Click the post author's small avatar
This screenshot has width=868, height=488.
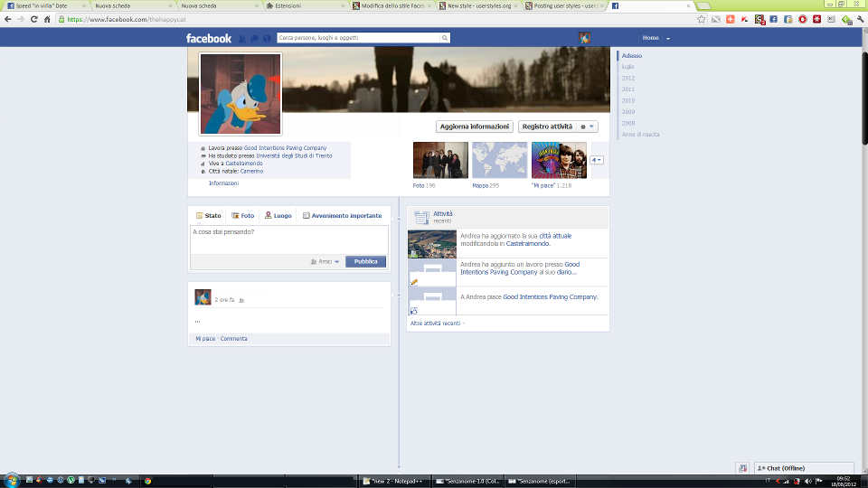(x=203, y=297)
